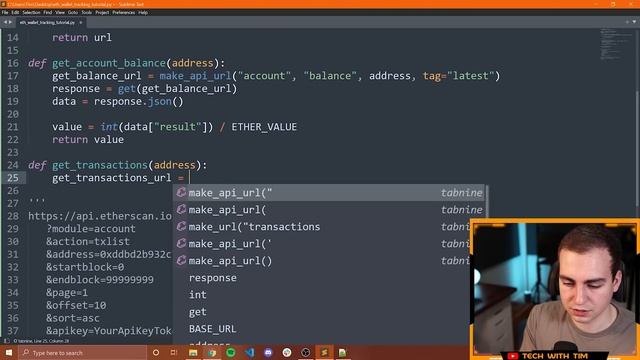This screenshot has height=360, width=640.
Task: Open the Windows Start menu
Action: pyautogui.click(x=9, y=352)
